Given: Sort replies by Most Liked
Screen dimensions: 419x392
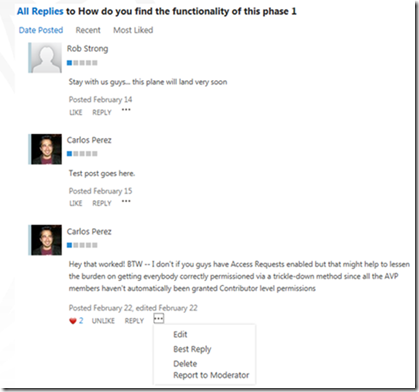Looking at the screenshot, I should click(133, 30).
